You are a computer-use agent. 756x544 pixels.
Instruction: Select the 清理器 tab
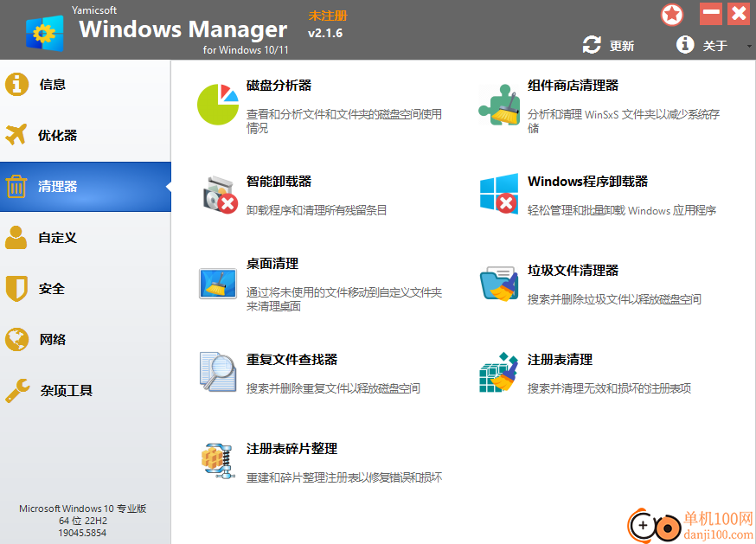click(86, 187)
